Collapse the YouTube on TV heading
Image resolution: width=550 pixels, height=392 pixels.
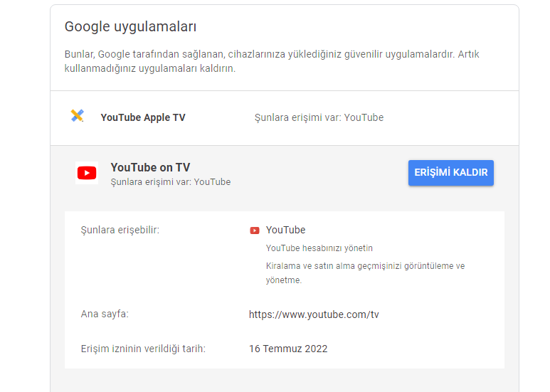click(150, 167)
